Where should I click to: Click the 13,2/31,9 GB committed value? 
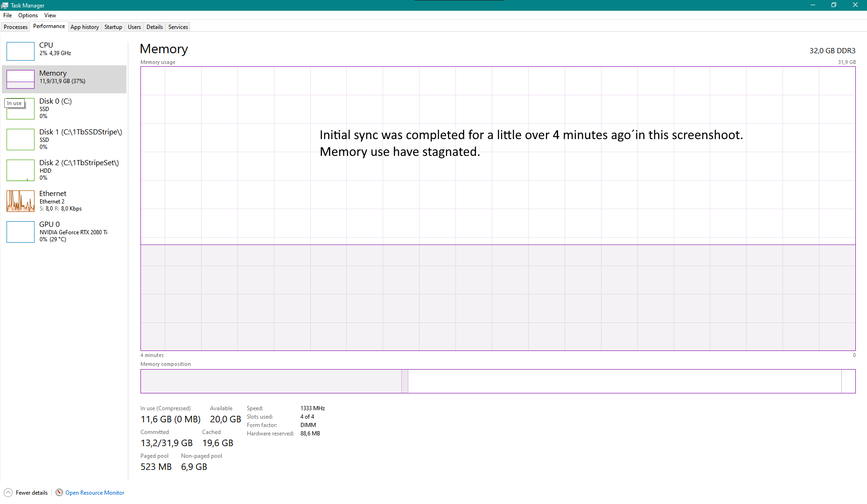point(167,443)
